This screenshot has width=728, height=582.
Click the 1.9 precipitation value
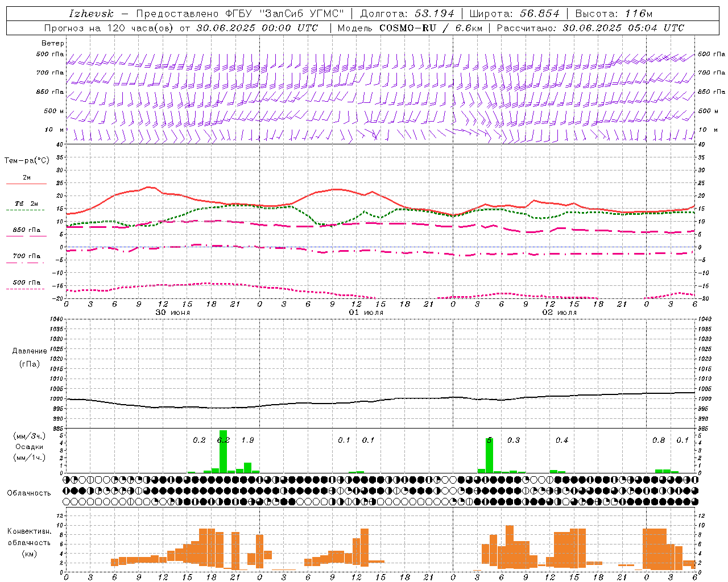click(247, 440)
